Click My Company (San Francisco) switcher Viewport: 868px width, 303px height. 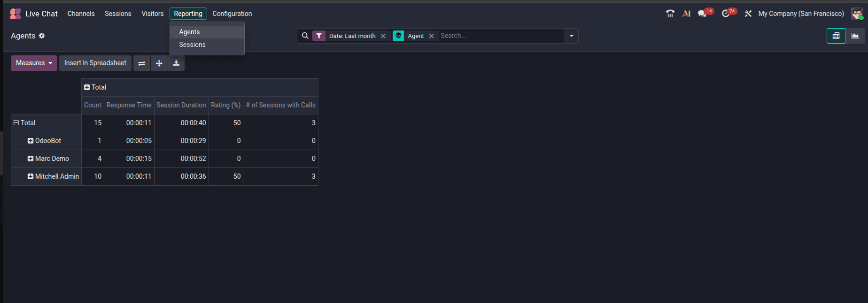pos(801,14)
